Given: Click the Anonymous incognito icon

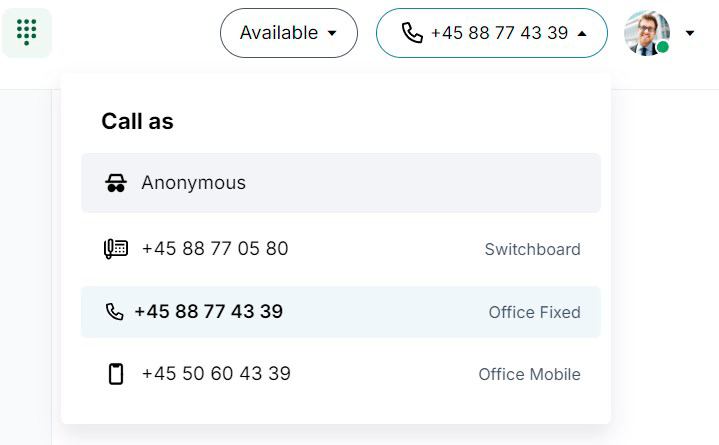Looking at the screenshot, I should click(x=116, y=183).
